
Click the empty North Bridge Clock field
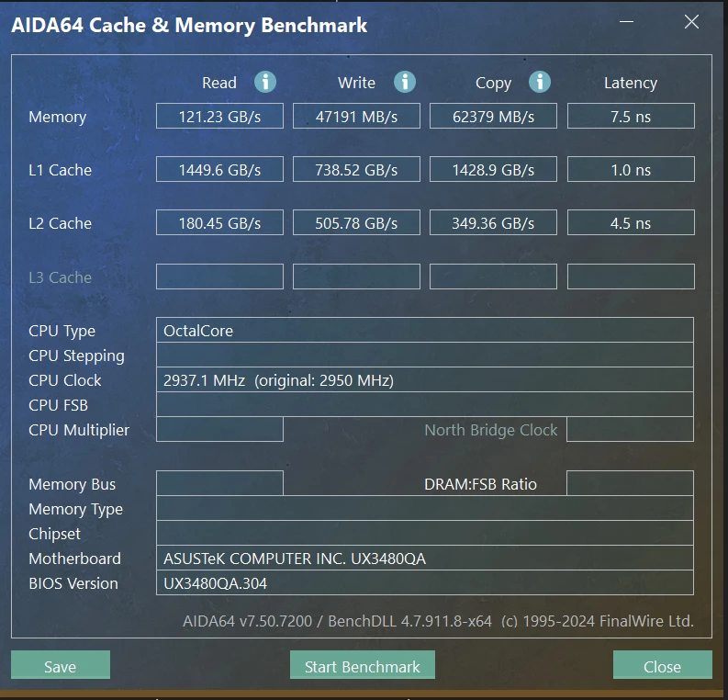[x=630, y=429]
